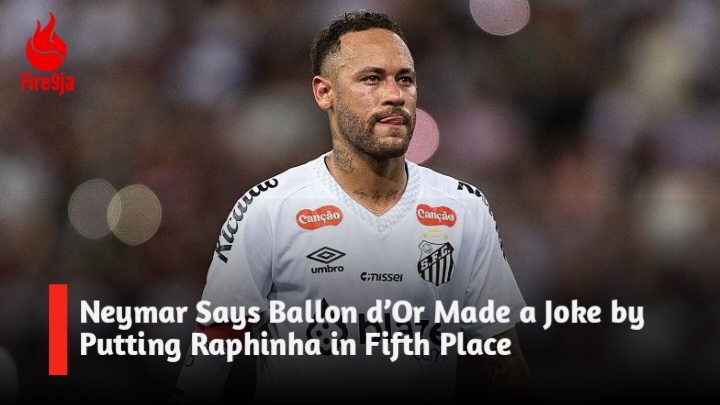The height and width of the screenshot is (405, 720).
Task: Open the headline starting 'Neymar Says Ballon d'Or'
Action: coord(362,329)
